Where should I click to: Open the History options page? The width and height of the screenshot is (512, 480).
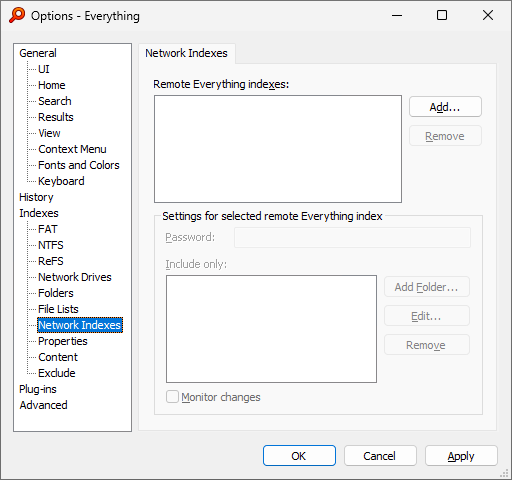36,197
